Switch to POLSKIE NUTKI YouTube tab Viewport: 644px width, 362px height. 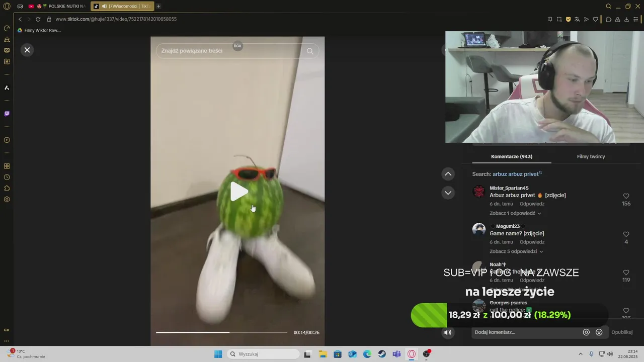[x=57, y=7]
